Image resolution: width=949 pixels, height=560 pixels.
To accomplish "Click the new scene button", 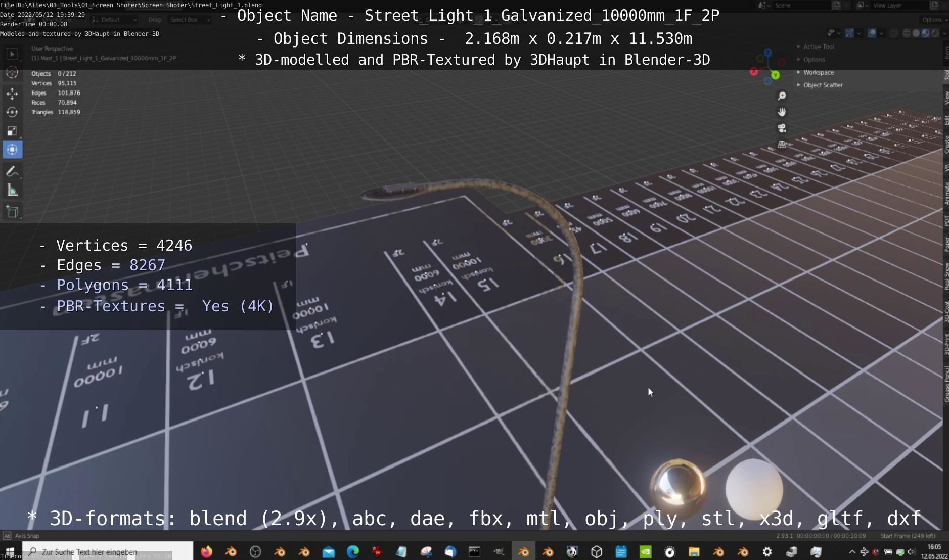I will [836, 5].
